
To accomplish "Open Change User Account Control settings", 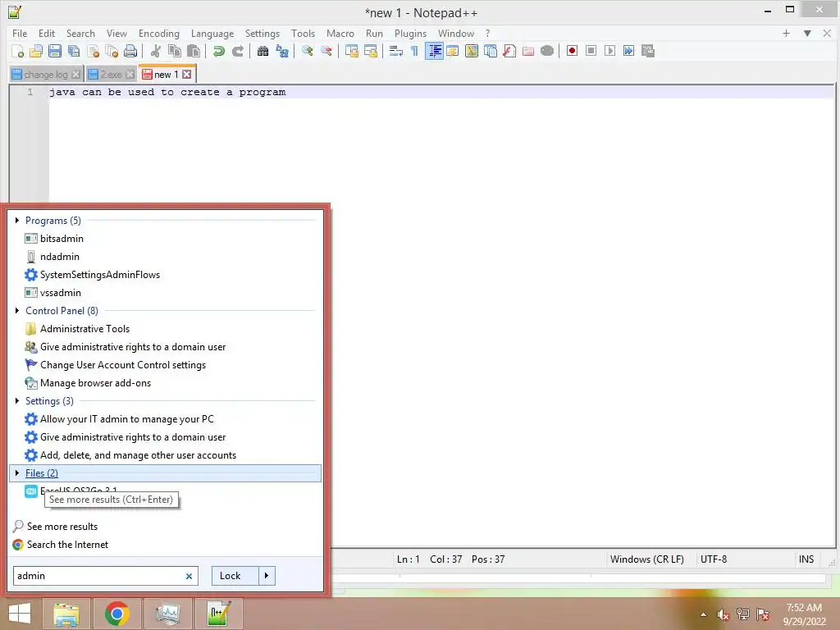I will (x=123, y=365).
